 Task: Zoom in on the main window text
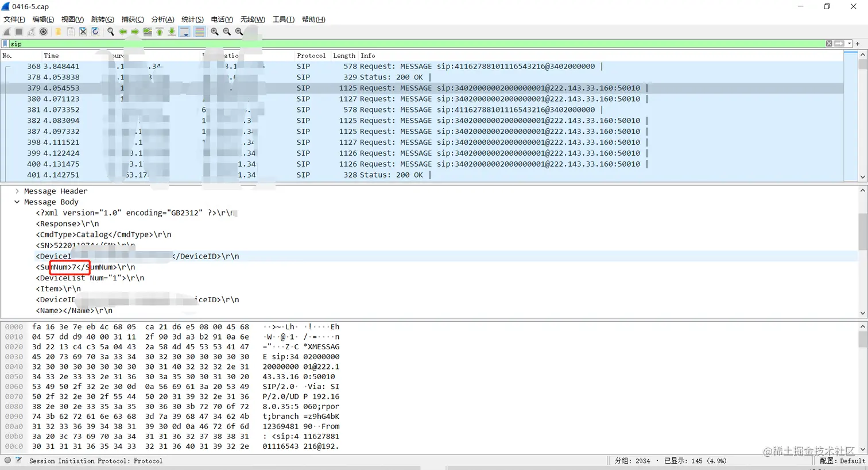click(215, 32)
